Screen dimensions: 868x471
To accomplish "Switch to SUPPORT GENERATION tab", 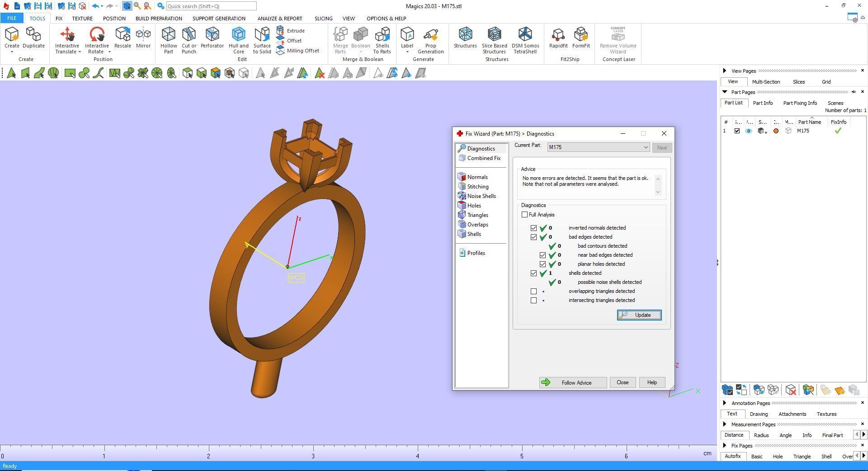I will click(x=219, y=19).
